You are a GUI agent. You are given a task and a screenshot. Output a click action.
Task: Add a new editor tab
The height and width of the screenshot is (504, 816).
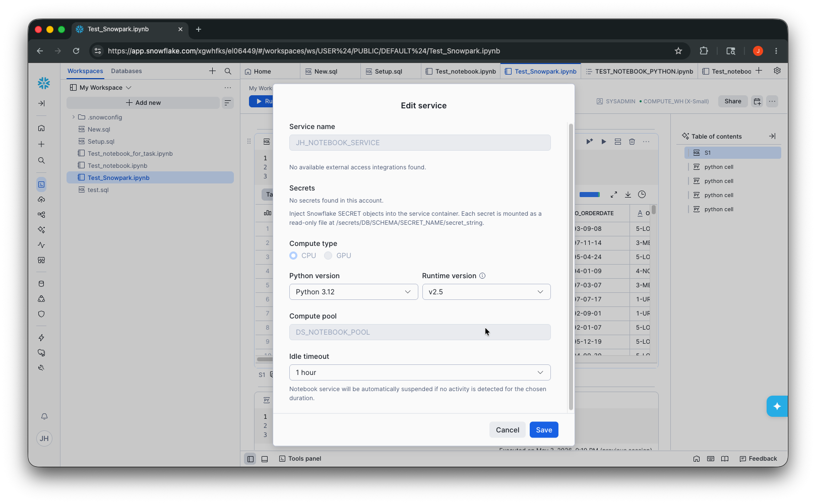pyautogui.click(x=759, y=71)
